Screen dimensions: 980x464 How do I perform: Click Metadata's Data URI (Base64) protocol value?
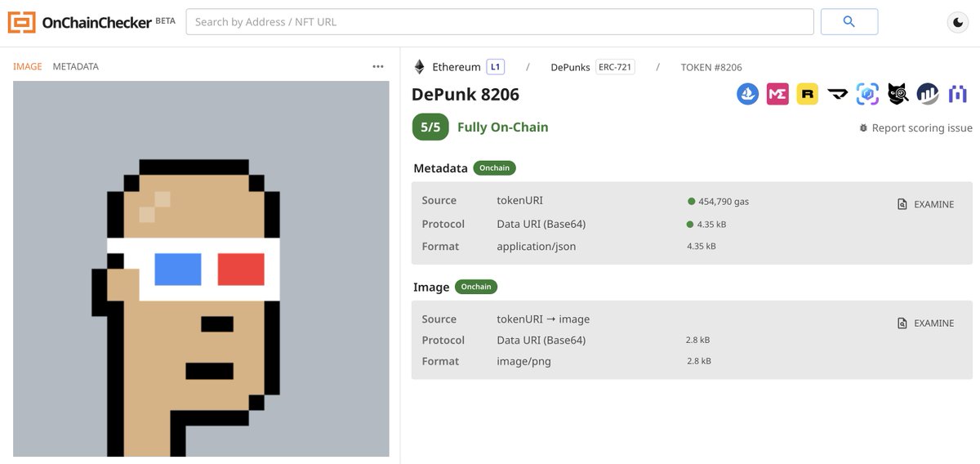tap(541, 224)
